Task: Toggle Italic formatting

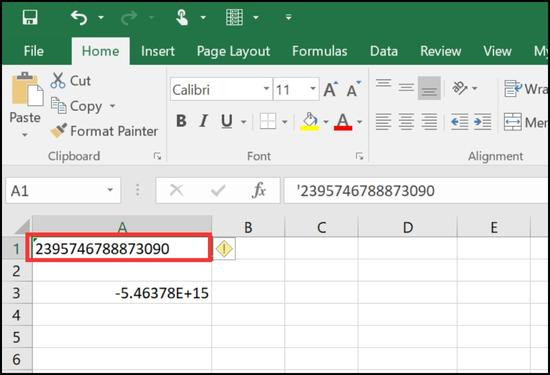Action: (203, 121)
